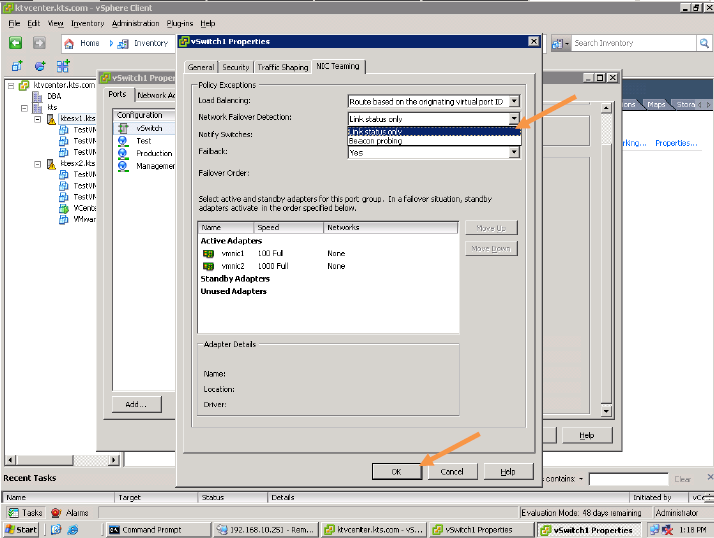Collapse the kts datacenter node
This screenshot has height=538, width=714.
[x=24, y=108]
